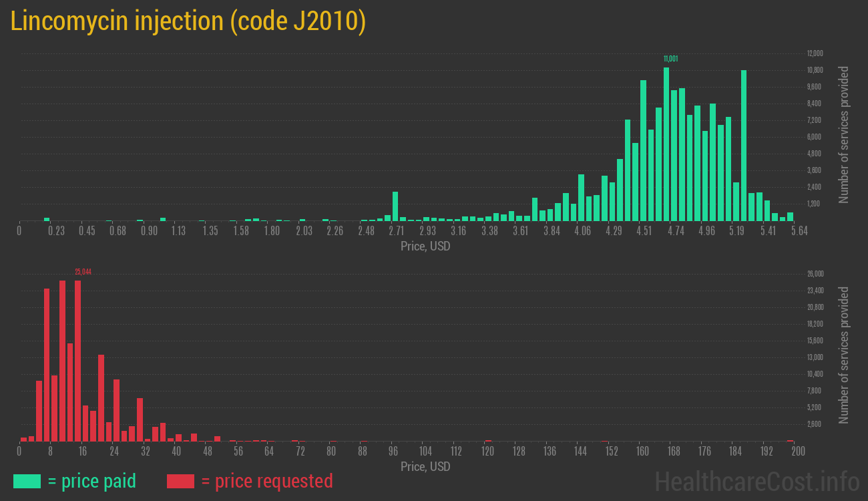The image size is (868, 501).
Task: Click the red bar above price 24
Action: pos(117,410)
